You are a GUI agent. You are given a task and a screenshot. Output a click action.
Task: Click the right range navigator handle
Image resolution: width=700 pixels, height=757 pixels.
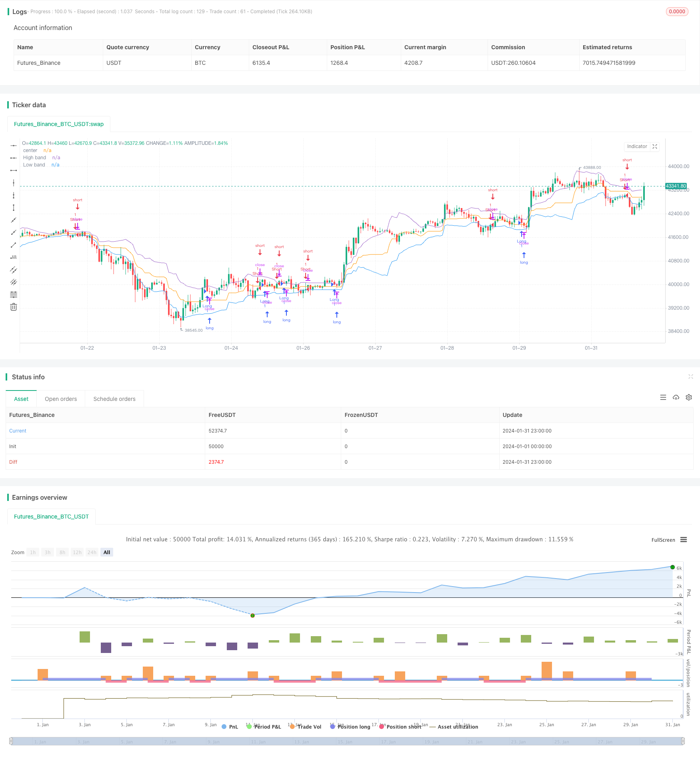(x=684, y=741)
